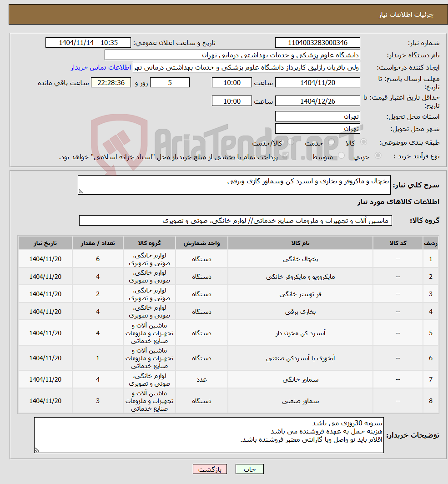Click the سماور صنعتی item name

pos(300,401)
